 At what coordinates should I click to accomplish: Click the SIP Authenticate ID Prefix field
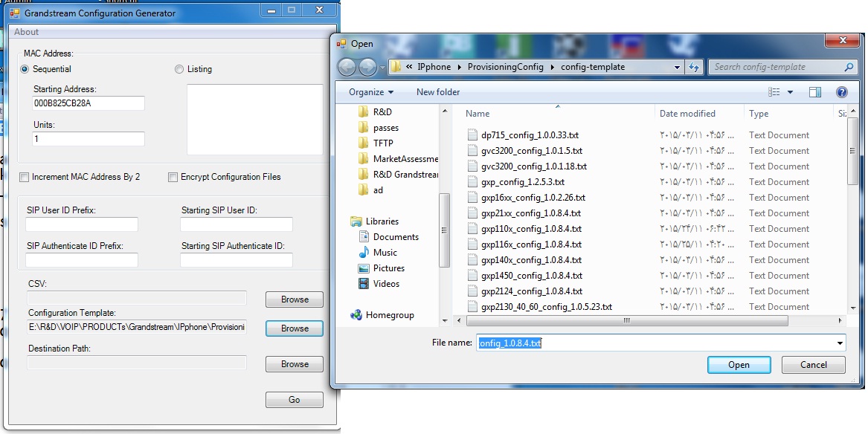coord(82,260)
